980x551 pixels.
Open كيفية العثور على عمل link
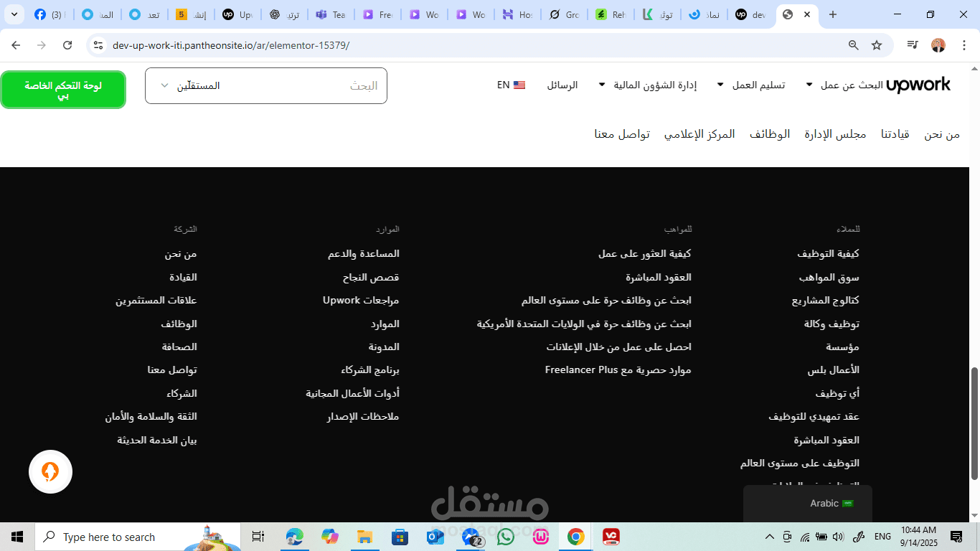[x=645, y=254]
